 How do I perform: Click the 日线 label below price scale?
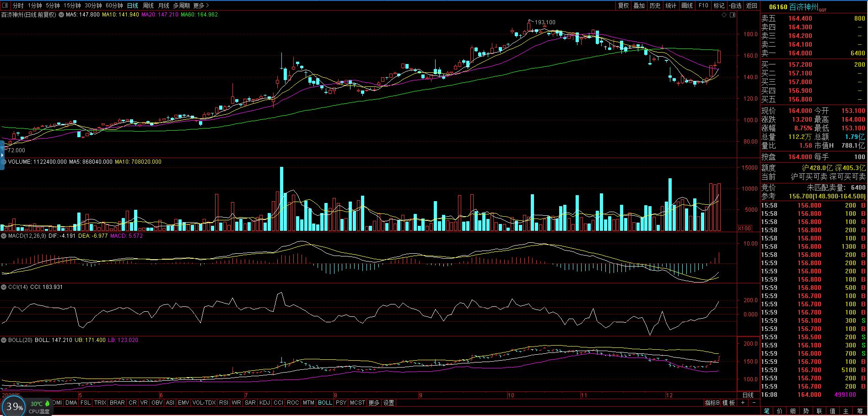[x=748, y=395]
